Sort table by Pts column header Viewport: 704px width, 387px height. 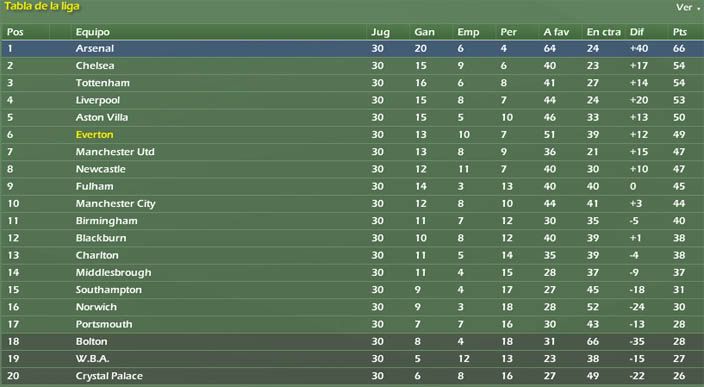[x=680, y=32]
